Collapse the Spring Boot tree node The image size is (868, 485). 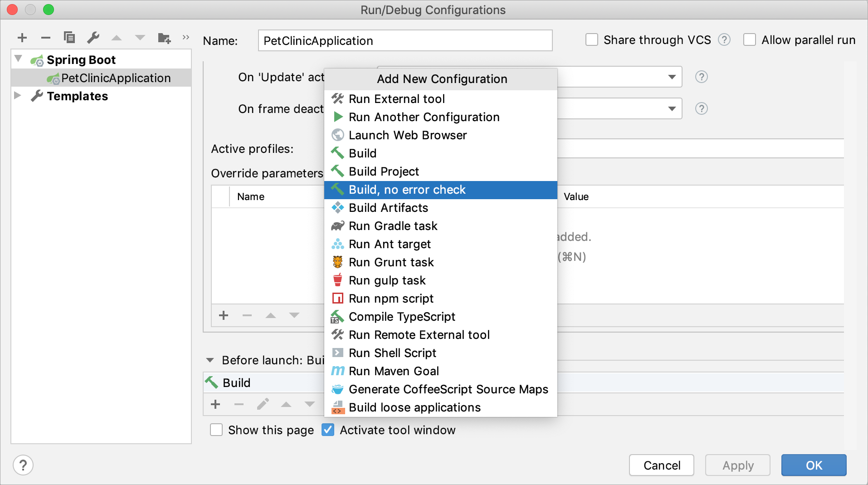[x=18, y=59]
